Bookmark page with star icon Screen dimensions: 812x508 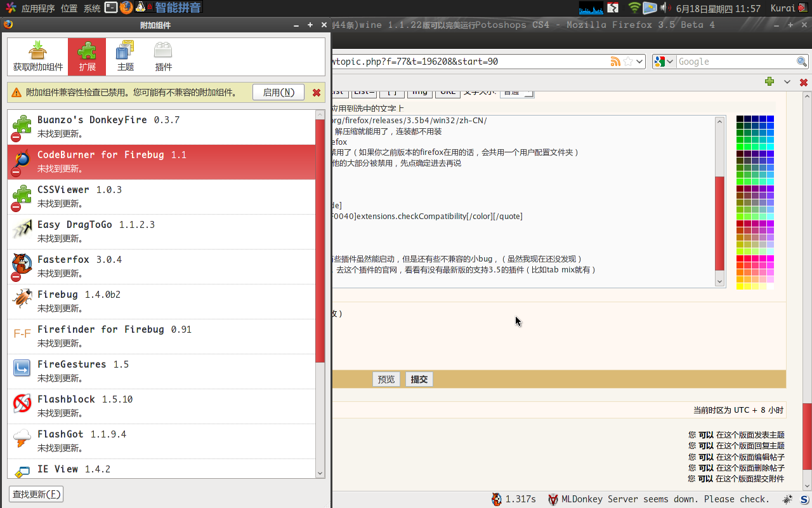[627, 62]
